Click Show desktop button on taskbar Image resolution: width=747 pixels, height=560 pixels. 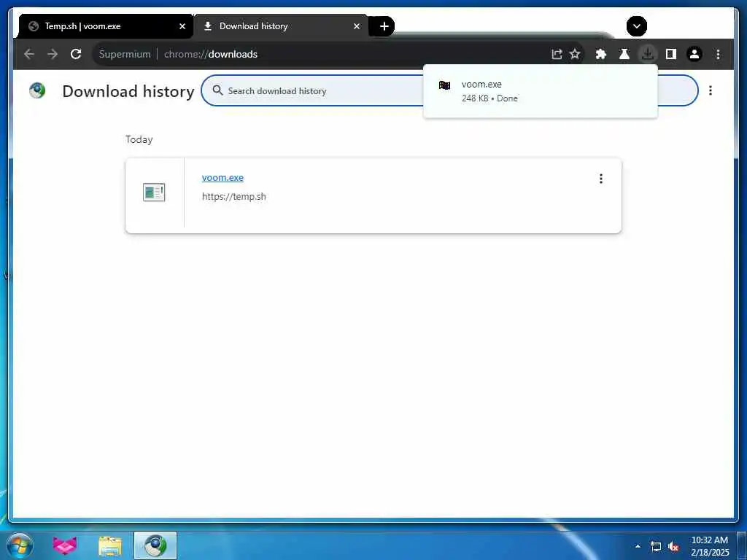742,545
